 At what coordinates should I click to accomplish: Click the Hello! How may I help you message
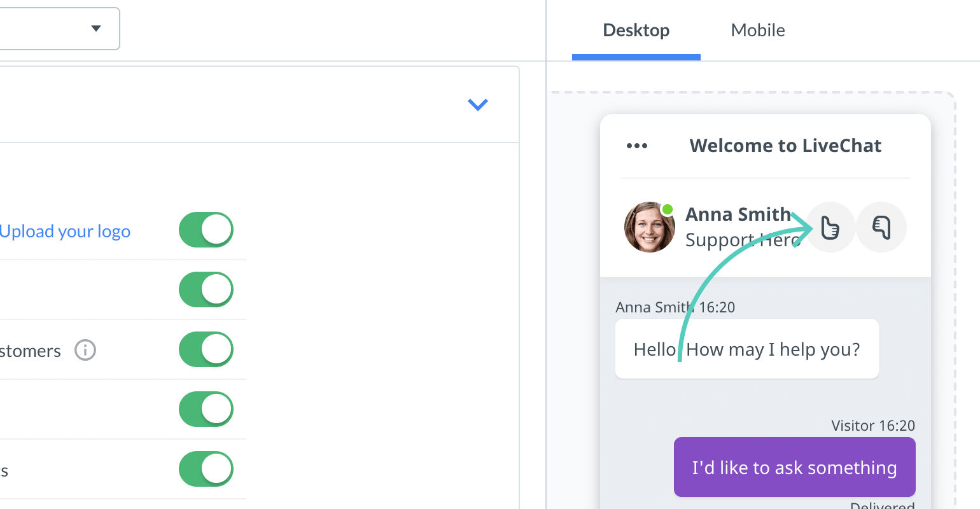click(x=746, y=349)
